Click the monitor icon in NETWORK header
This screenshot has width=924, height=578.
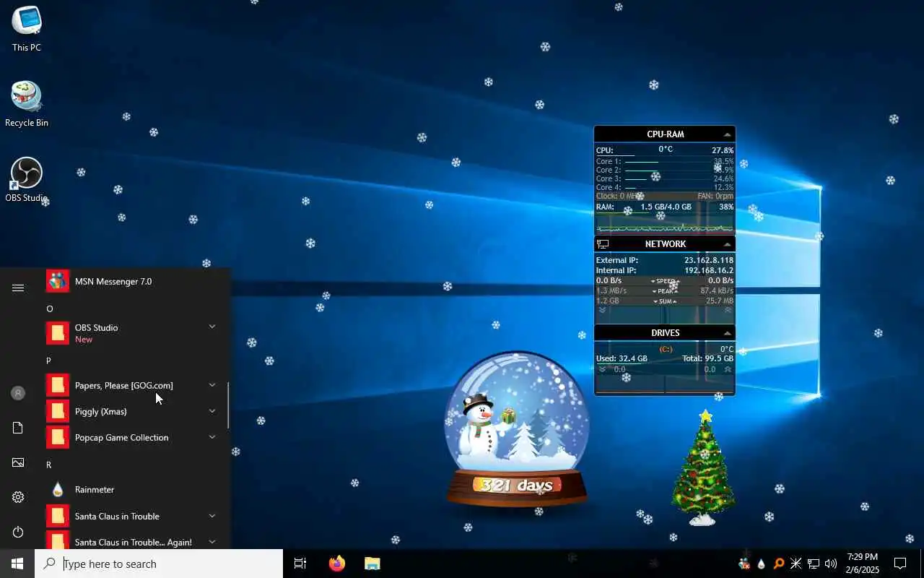click(x=603, y=244)
